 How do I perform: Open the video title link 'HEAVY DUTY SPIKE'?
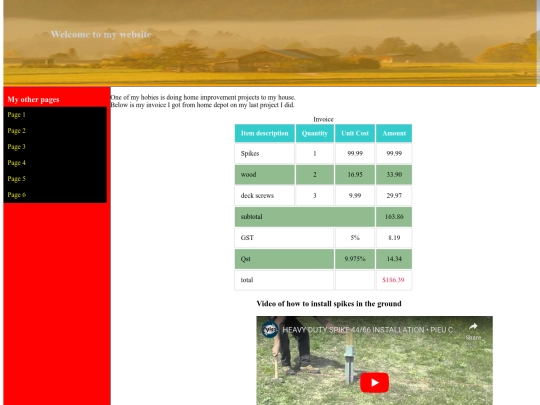click(367, 330)
